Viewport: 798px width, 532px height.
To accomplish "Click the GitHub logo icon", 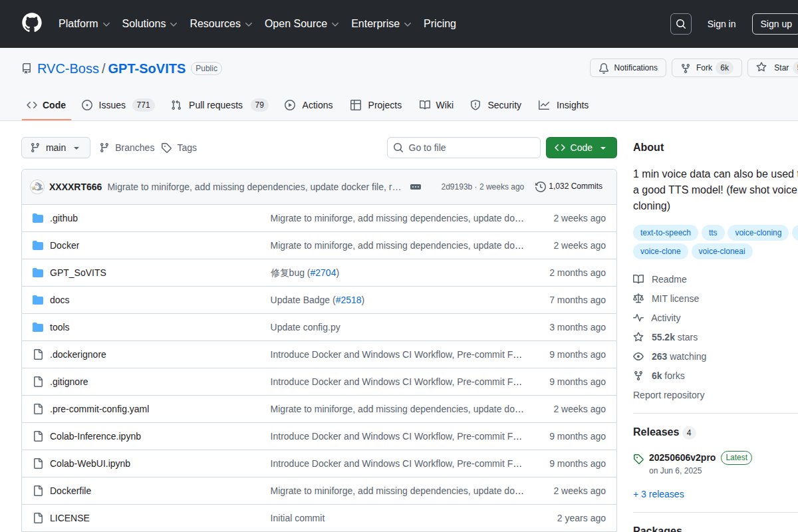I will 31,24.
